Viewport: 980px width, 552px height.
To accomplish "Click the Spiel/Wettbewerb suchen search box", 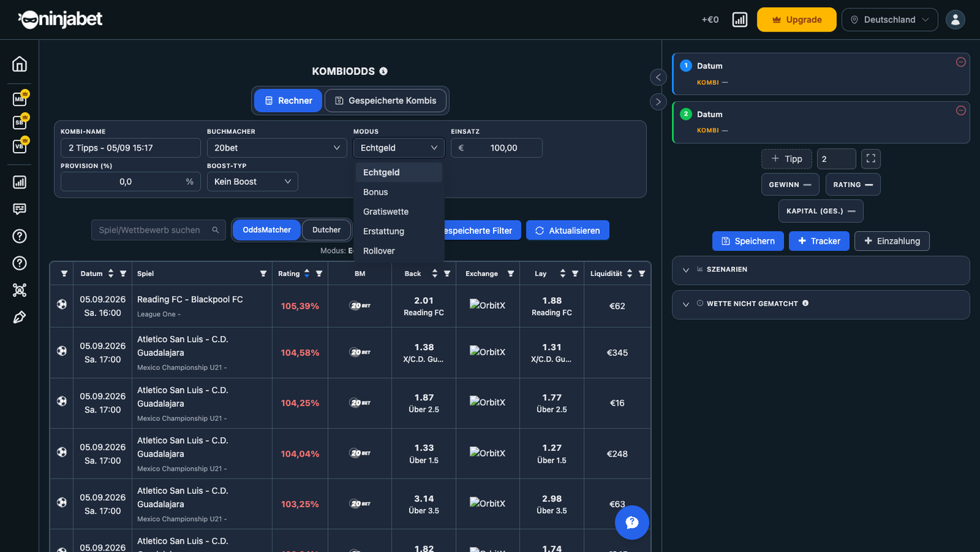I will coord(158,230).
